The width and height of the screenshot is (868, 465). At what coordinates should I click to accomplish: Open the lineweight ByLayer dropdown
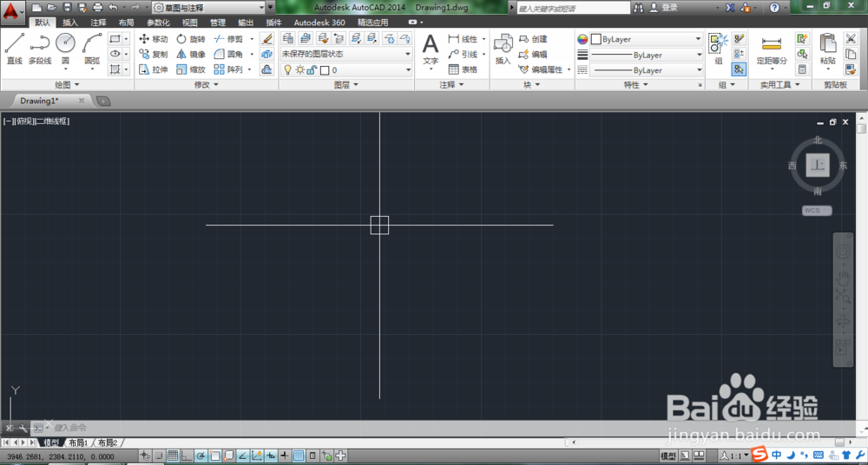(x=646, y=55)
